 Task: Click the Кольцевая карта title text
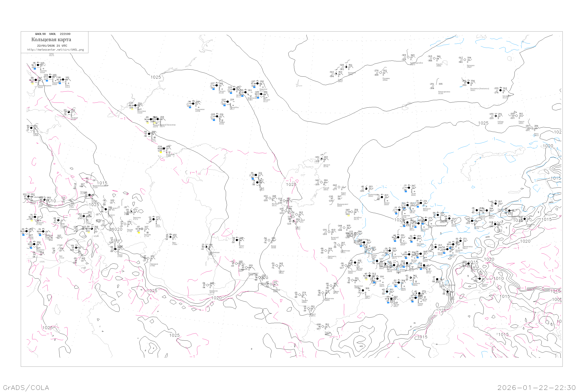pos(51,40)
